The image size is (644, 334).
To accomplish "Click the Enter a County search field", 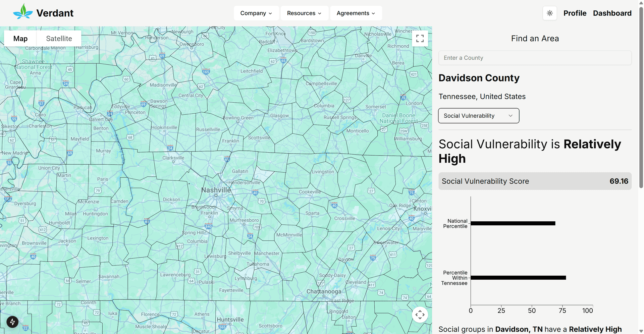I will coord(535,58).
